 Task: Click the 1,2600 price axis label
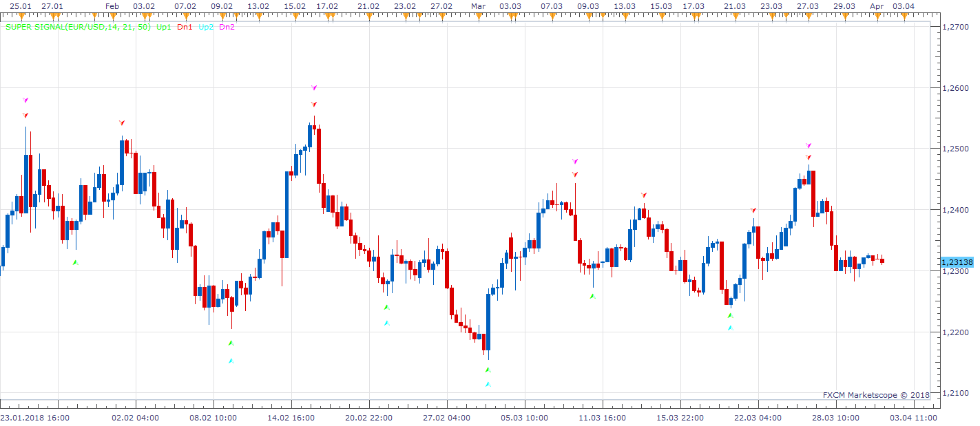click(x=955, y=88)
